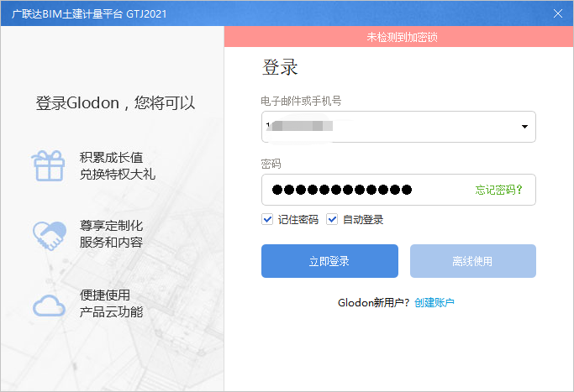This screenshot has width=574, height=392.
Task: Toggle the 记住密码 checkbox
Action: pos(267,219)
